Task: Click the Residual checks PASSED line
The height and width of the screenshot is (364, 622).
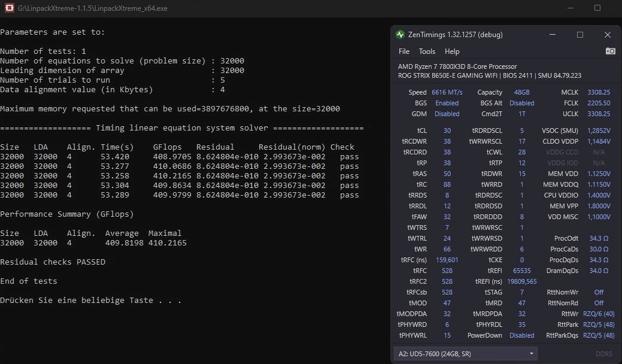Action: (53, 262)
